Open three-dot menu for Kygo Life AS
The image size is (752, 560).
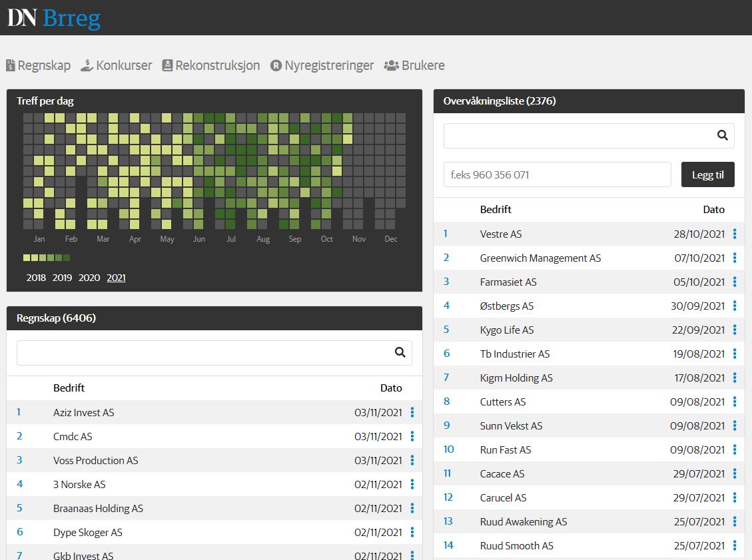pos(735,330)
